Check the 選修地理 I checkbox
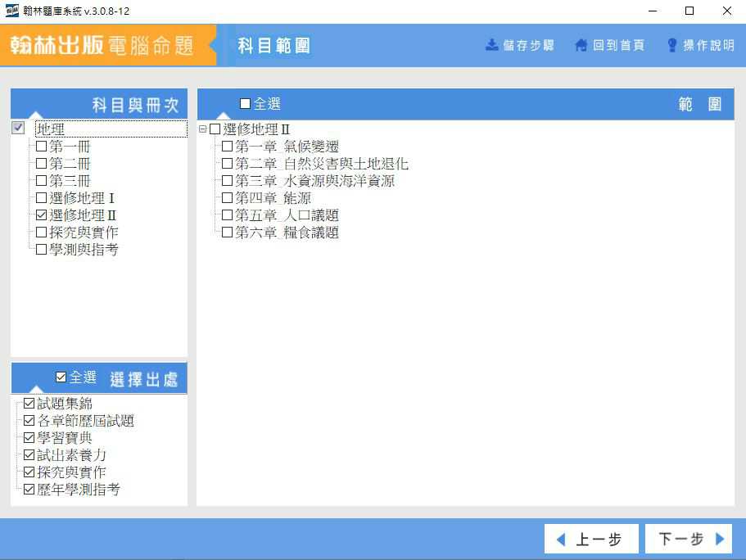The height and width of the screenshot is (560, 746). 42,197
